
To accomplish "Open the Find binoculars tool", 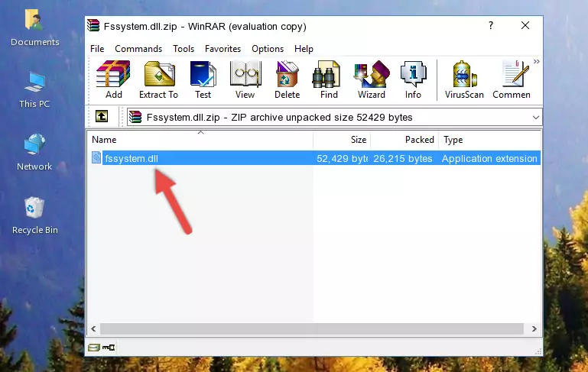I will point(329,79).
